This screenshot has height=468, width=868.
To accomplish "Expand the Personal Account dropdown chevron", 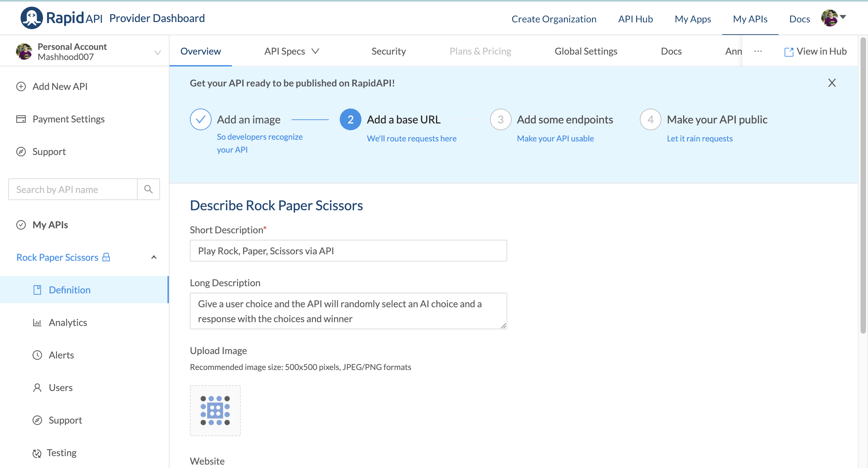I will (x=157, y=53).
